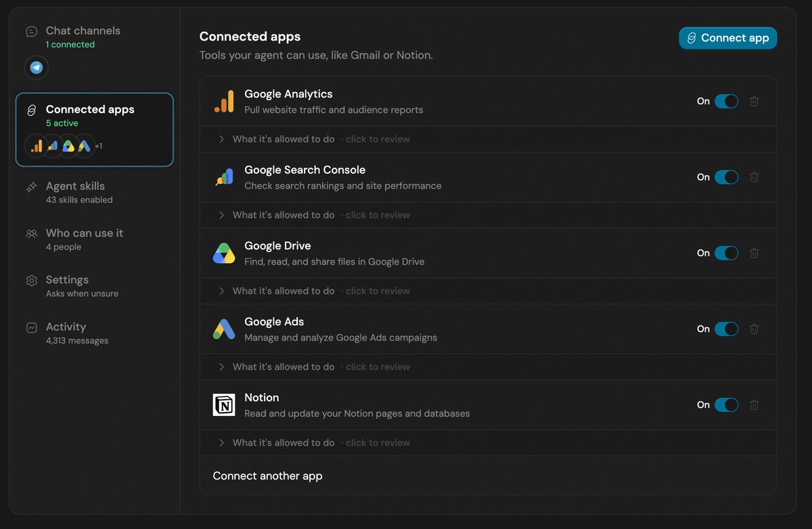Image resolution: width=812 pixels, height=529 pixels.
Task: Open the Activity section
Action: click(94, 333)
